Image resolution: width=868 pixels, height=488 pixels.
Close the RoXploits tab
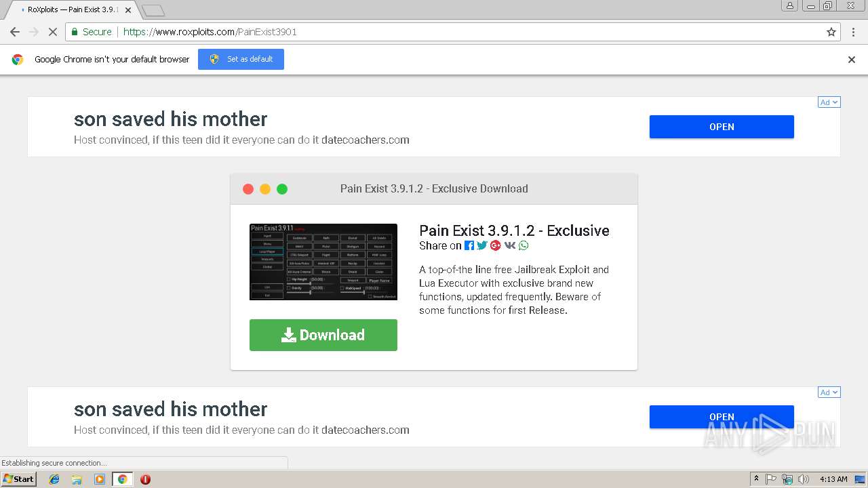tap(128, 10)
